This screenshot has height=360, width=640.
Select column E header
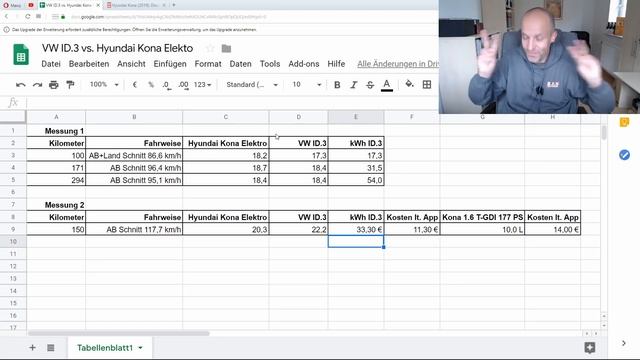coord(356,117)
